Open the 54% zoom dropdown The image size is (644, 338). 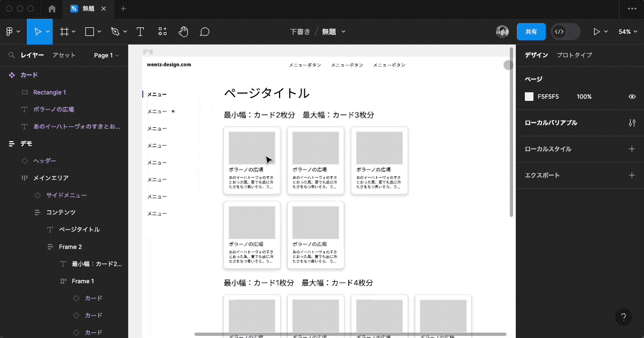pos(627,32)
